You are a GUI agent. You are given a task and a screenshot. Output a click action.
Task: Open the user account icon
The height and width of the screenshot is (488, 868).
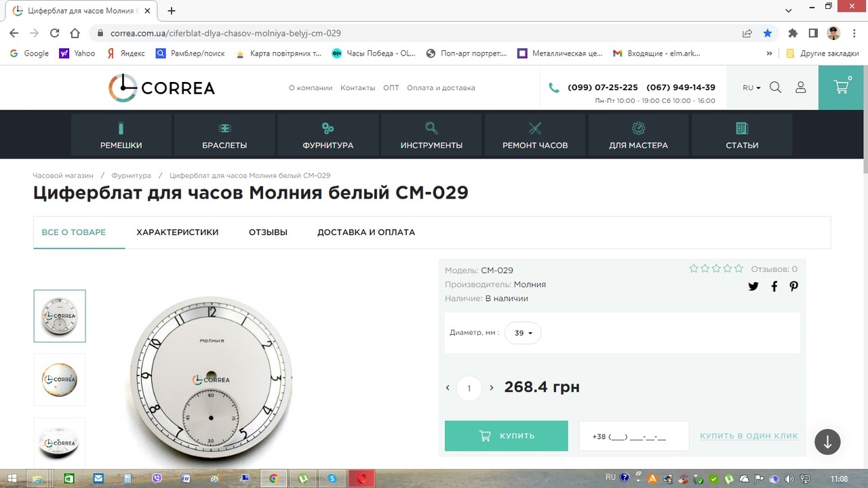[801, 87]
